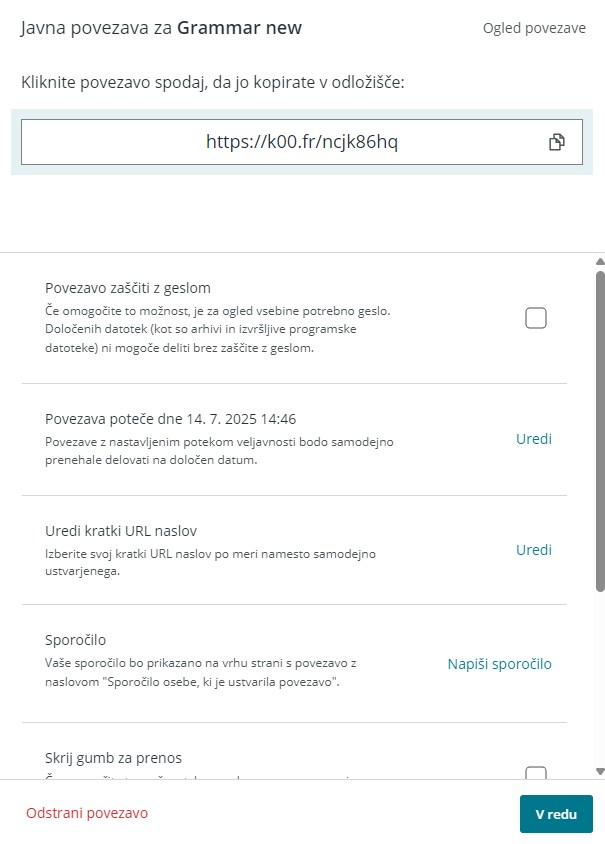Toggle the Skrij gumb za prenos checkbox
This screenshot has width=605, height=844.
[x=536, y=773]
